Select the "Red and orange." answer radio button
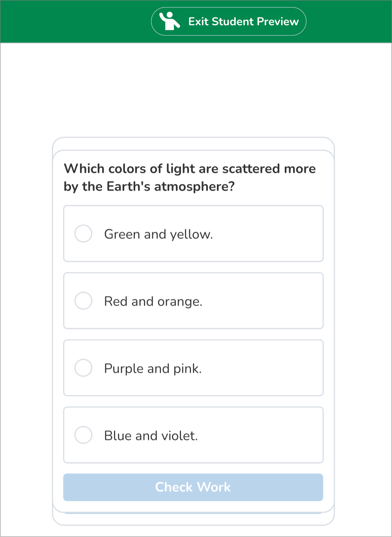Screen dimensions: 392x537 click(83, 301)
